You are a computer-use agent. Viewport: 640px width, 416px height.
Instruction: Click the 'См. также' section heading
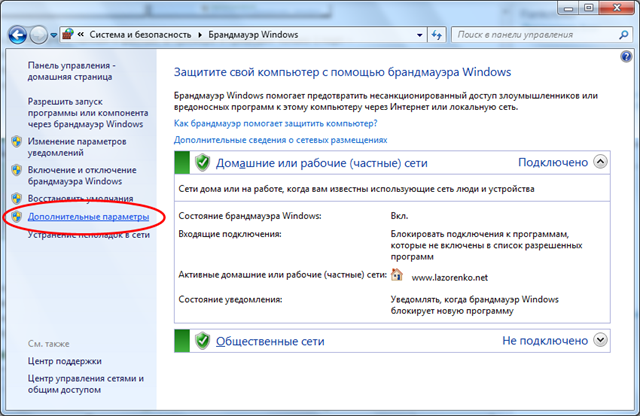tap(49, 344)
